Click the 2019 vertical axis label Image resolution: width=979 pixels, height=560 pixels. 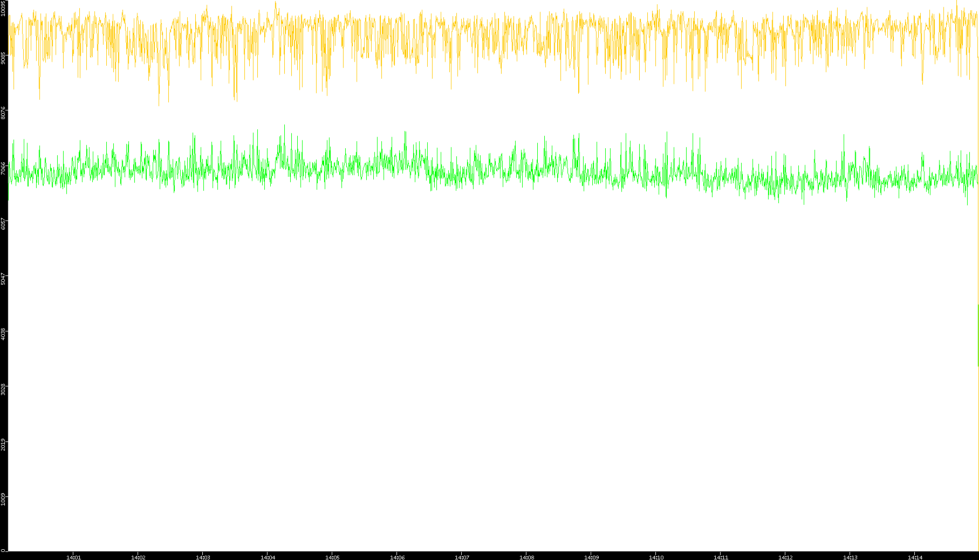point(4,444)
